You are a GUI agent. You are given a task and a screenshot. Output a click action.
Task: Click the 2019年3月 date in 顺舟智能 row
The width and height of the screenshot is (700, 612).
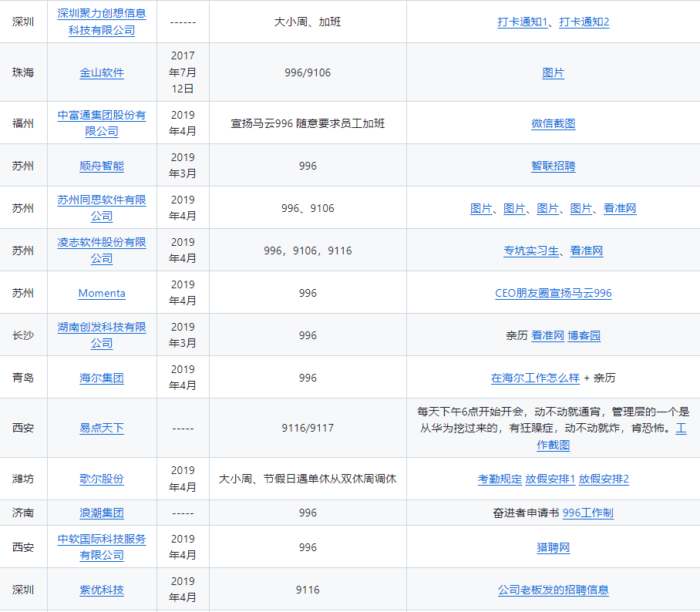[183, 166]
